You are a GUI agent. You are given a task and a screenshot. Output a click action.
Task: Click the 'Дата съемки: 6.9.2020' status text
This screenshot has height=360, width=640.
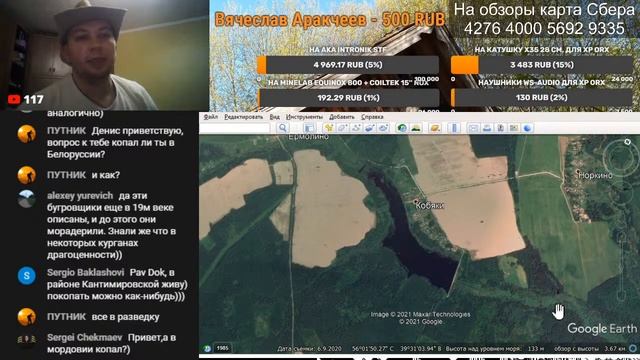309,349
